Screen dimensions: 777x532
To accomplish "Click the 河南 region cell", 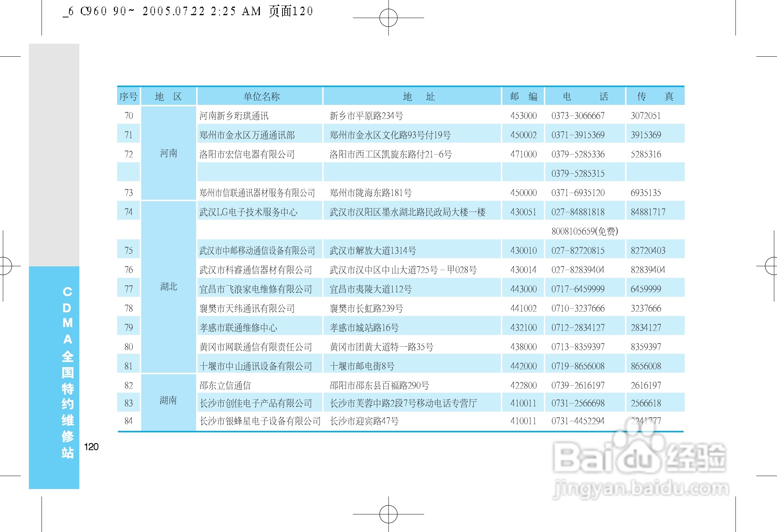I will point(169,153).
